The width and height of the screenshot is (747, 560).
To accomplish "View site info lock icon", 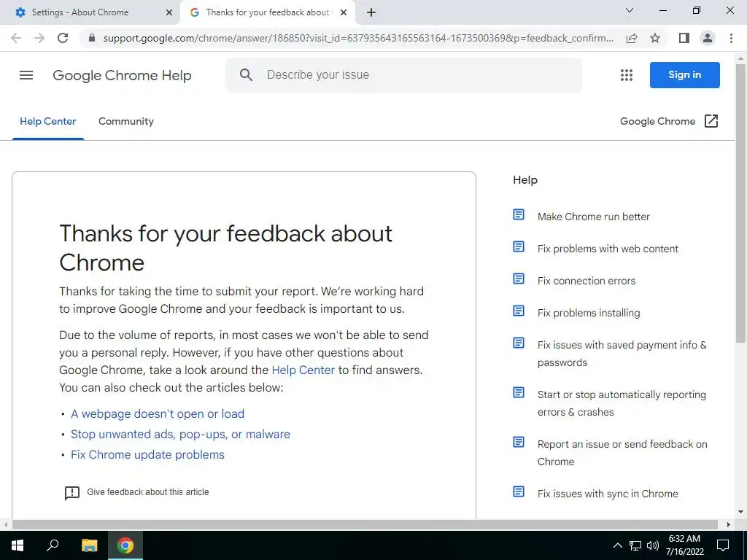I will pyautogui.click(x=92, y=38).
